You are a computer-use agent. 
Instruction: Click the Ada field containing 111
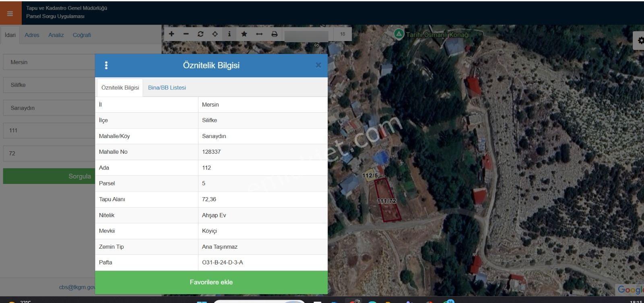click(49, 130)
